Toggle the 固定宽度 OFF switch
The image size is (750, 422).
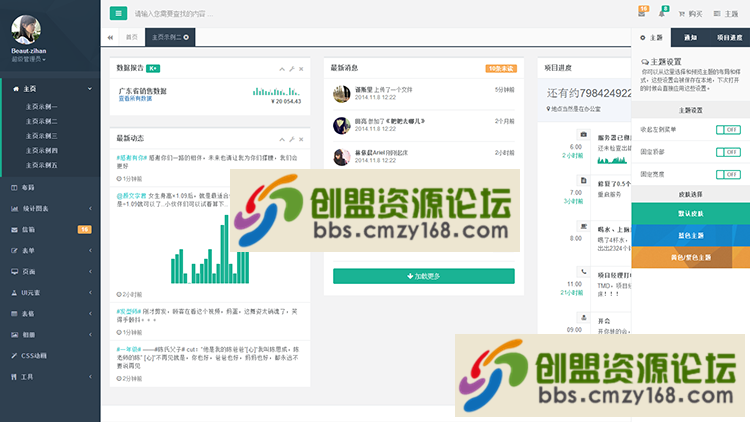[x=728, y=175]
